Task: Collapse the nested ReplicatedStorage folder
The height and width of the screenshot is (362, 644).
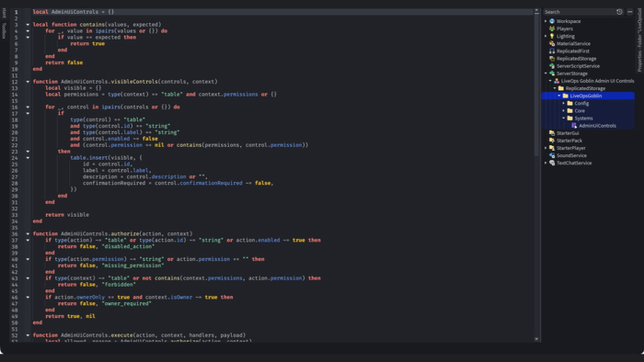Action: coord(555,88)
